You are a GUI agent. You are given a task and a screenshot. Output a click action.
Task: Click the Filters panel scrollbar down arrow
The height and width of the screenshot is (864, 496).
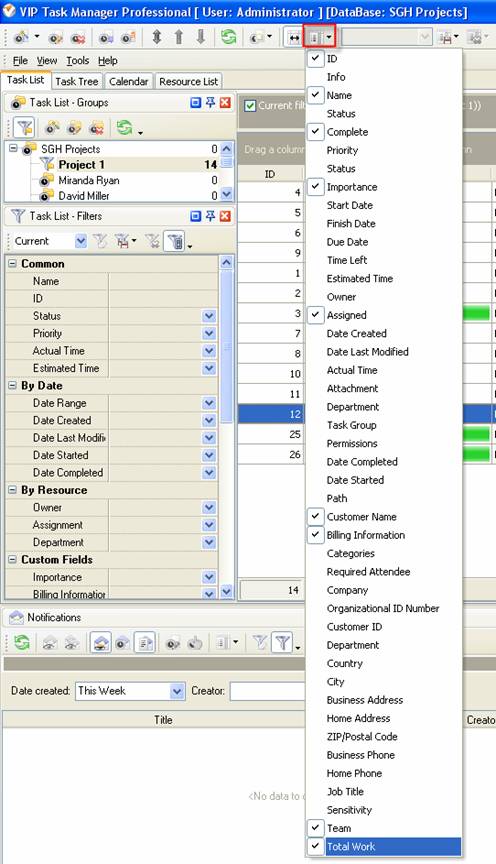(226, 592)
